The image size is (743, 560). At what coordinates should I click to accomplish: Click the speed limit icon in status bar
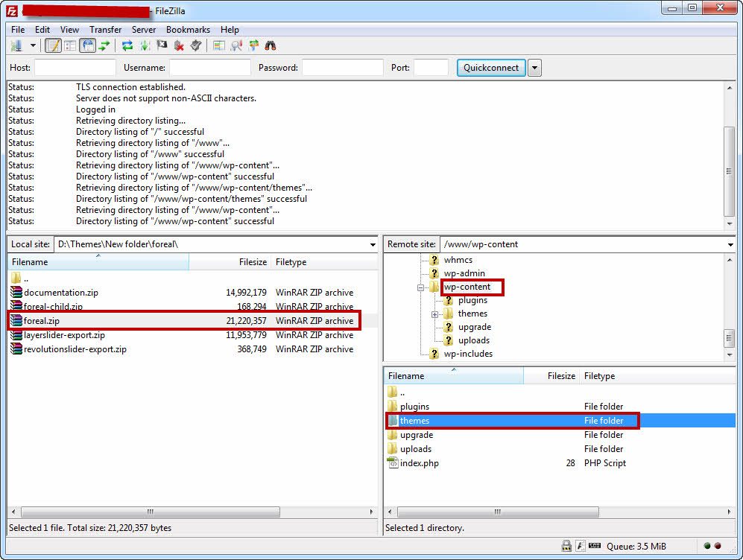coord(595,546)
